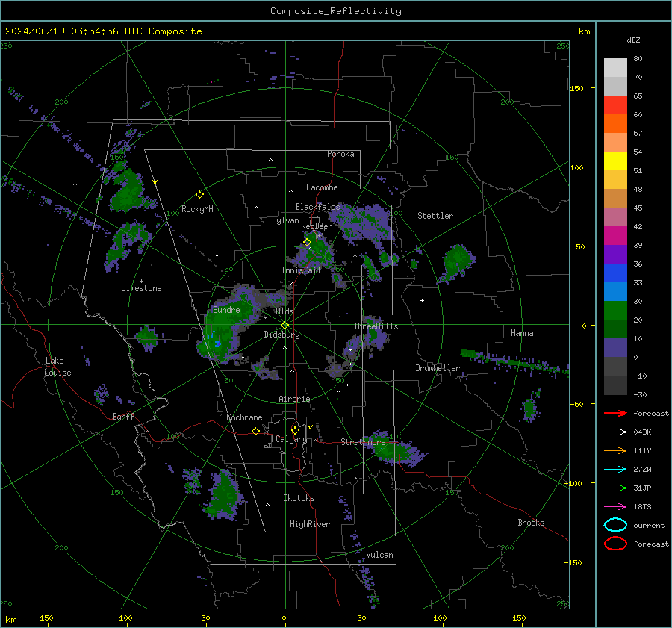This screenshot has width=672, height=628.
Task: Select the bright green 30 dBZ color band
Action: 615,310
